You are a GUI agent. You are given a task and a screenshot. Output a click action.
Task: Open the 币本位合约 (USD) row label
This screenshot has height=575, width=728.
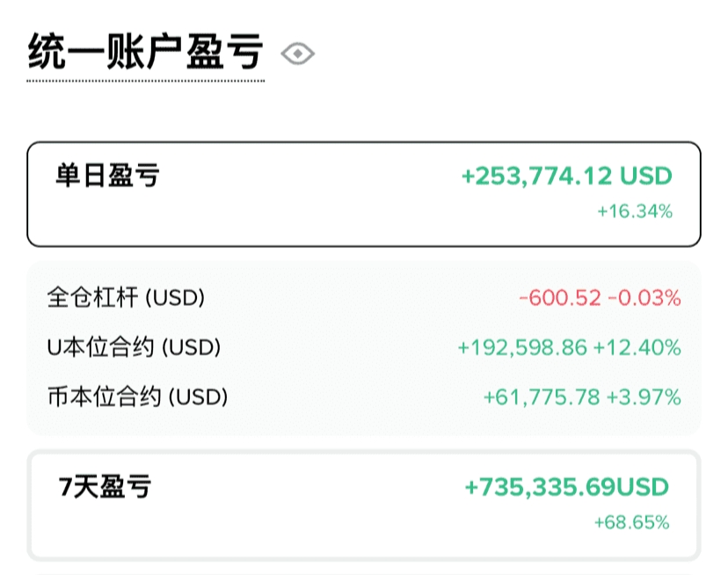pos(137,397)
